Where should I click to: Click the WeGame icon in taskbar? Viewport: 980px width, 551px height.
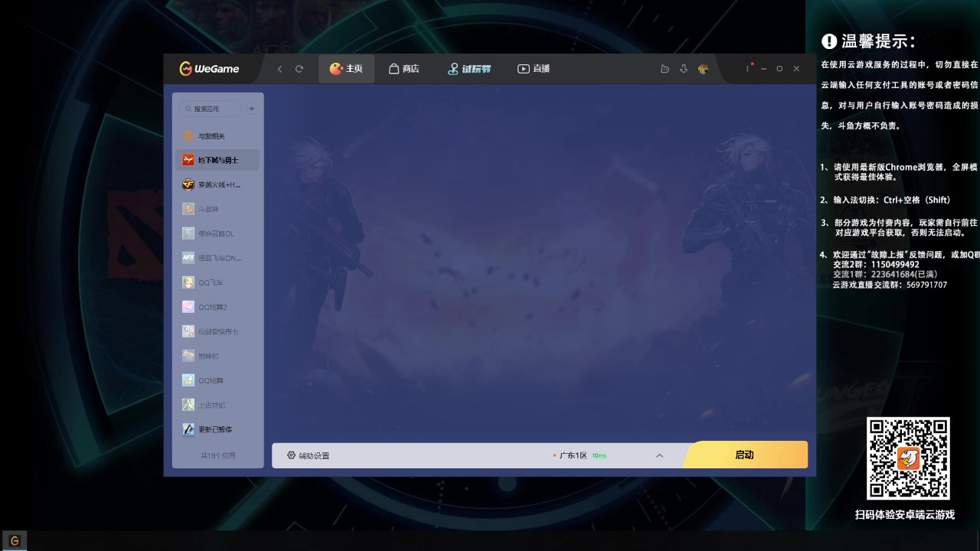[14, 540]
